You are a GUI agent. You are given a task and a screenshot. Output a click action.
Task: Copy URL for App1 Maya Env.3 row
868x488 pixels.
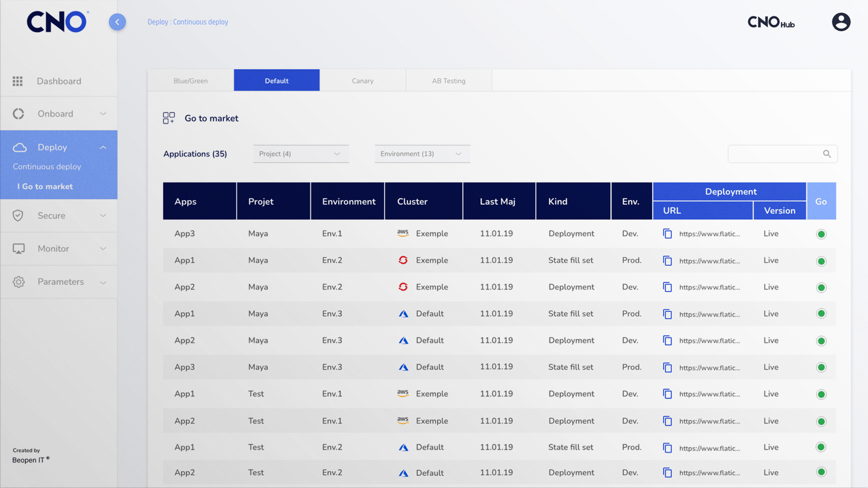point(667,314)
